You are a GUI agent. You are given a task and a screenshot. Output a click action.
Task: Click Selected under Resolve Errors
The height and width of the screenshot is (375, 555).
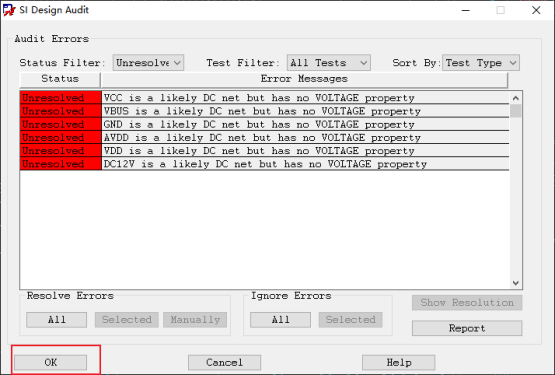click(127, 320)
